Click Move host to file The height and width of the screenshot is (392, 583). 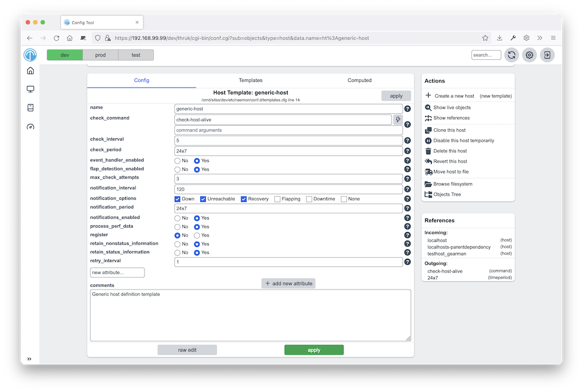pyautogui.click(x=451, y=172)
